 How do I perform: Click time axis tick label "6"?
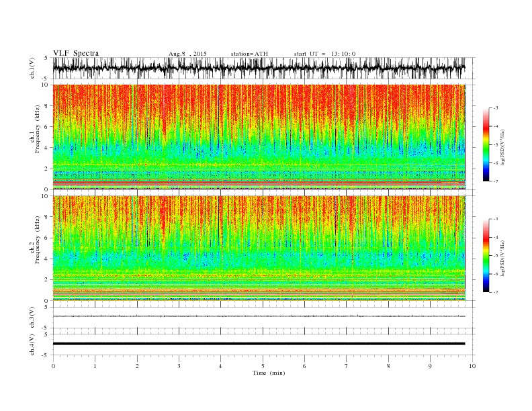pos(304,366)
